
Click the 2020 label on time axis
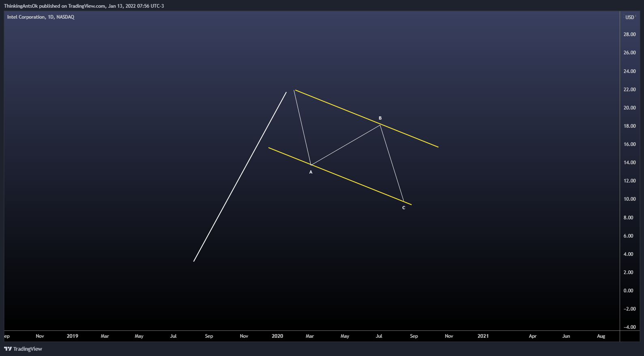(277, 336)
